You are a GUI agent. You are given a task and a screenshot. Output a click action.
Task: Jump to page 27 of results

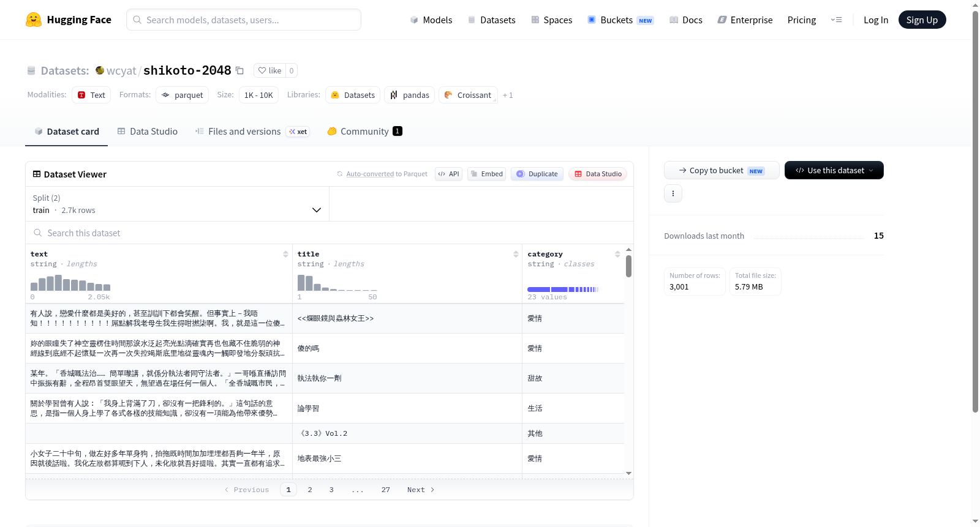(x=386, y=490)
